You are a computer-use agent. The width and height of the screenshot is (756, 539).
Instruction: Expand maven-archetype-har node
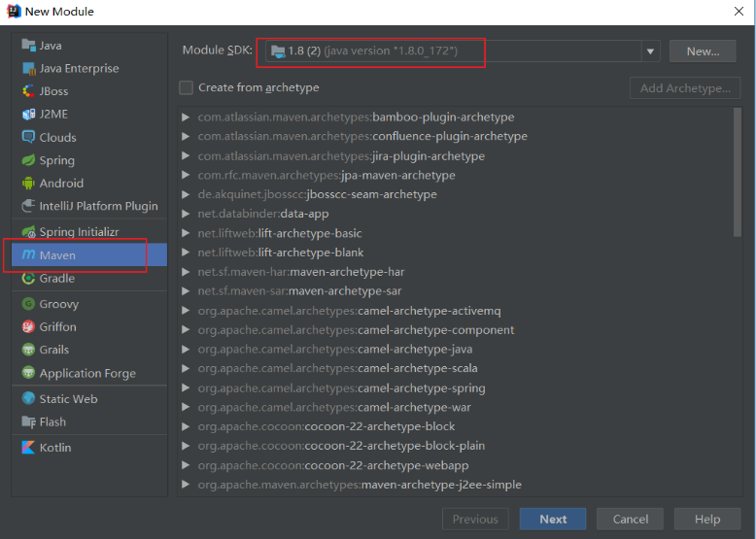click(x=186, y=272)
